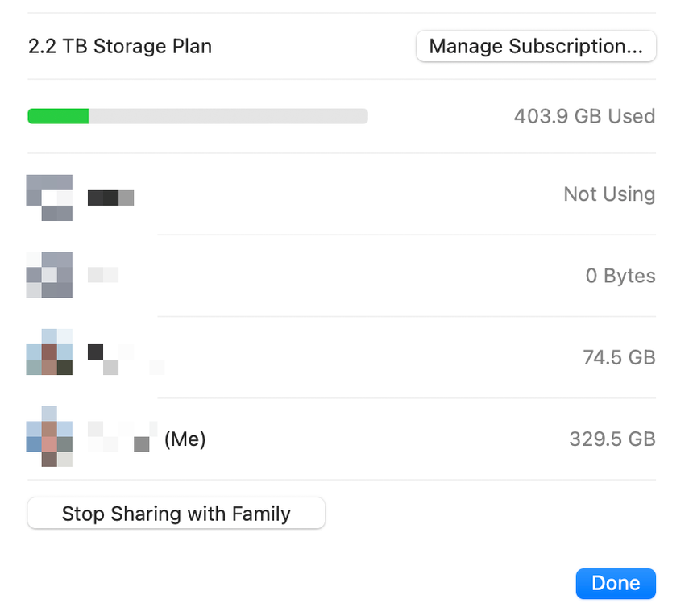The height and width of the screenshot is (616, 693).
Task: Click the Not Using status text
Action: pyautogui.click(x=608, y=194)
